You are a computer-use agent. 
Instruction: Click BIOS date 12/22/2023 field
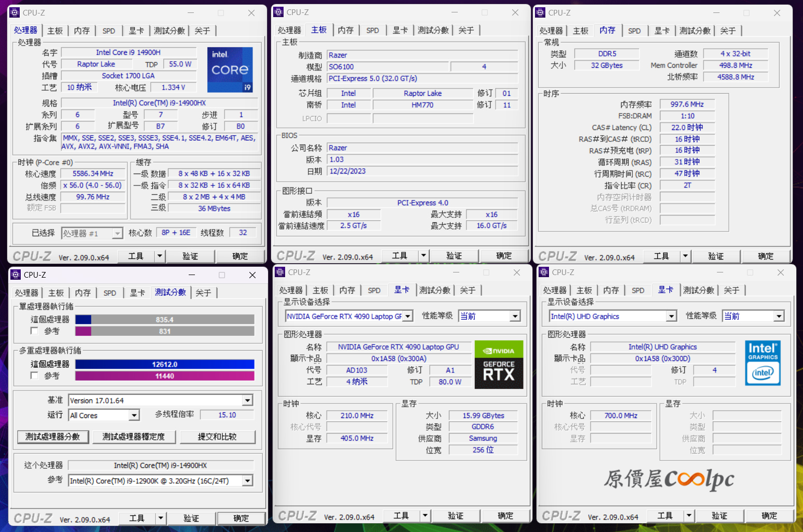422,171
